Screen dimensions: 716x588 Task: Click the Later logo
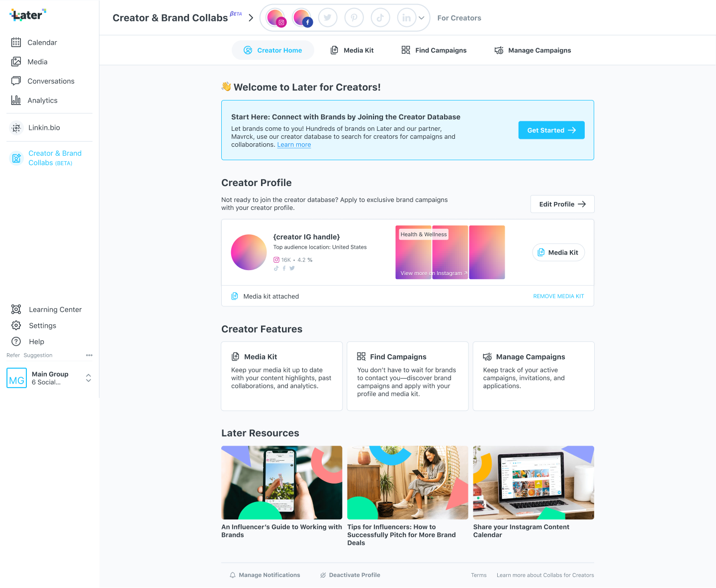[28, 15]
